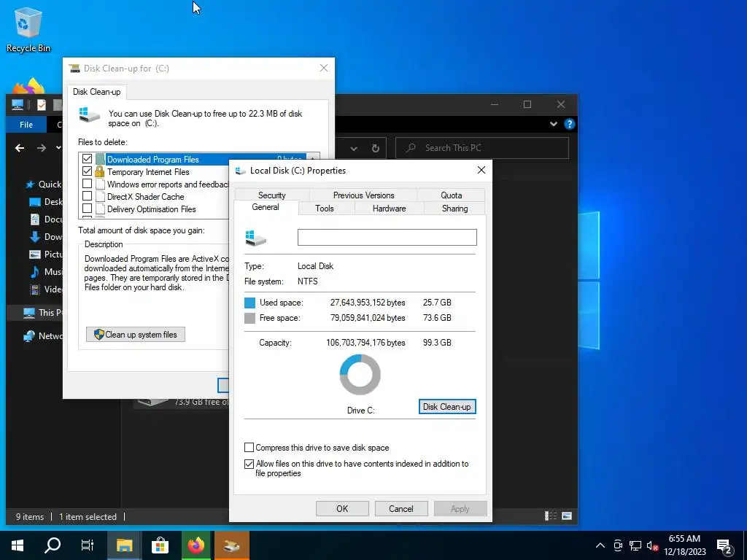Open Documents folder in the sidebar

[x=46, y=219]
